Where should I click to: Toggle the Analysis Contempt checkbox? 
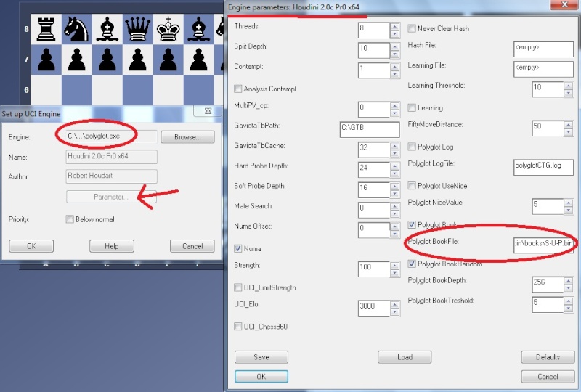click(x=238, y=89)
